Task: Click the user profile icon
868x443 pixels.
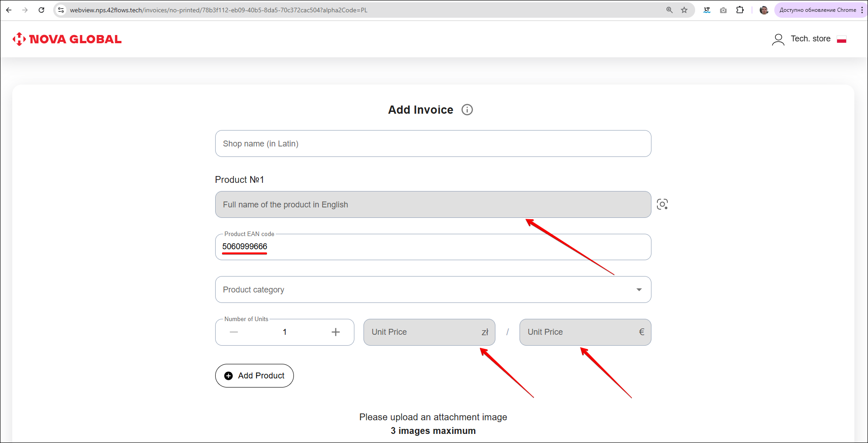Action: point(778,40)
